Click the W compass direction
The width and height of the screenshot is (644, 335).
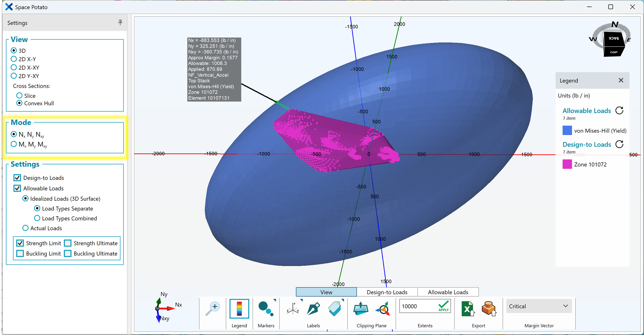593,39
